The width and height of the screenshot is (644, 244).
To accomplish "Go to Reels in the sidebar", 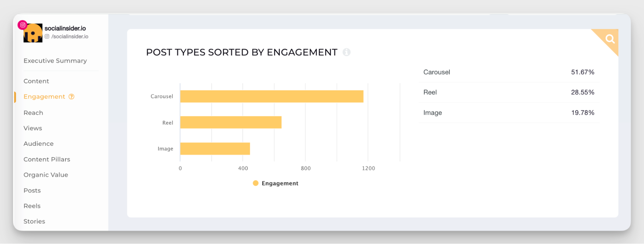I will tap(32, 206).
